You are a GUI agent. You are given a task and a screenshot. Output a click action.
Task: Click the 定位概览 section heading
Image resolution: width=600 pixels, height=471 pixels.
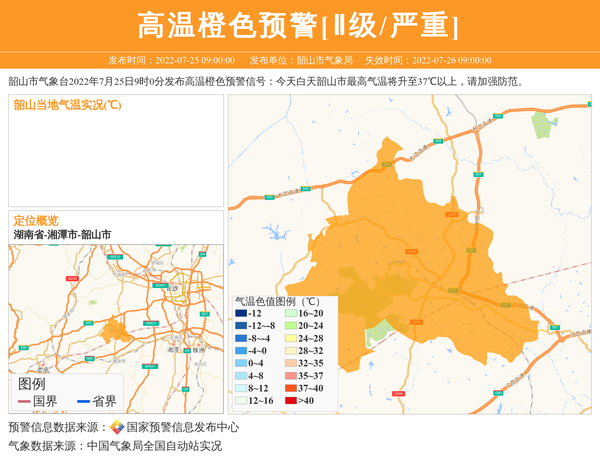36,220
